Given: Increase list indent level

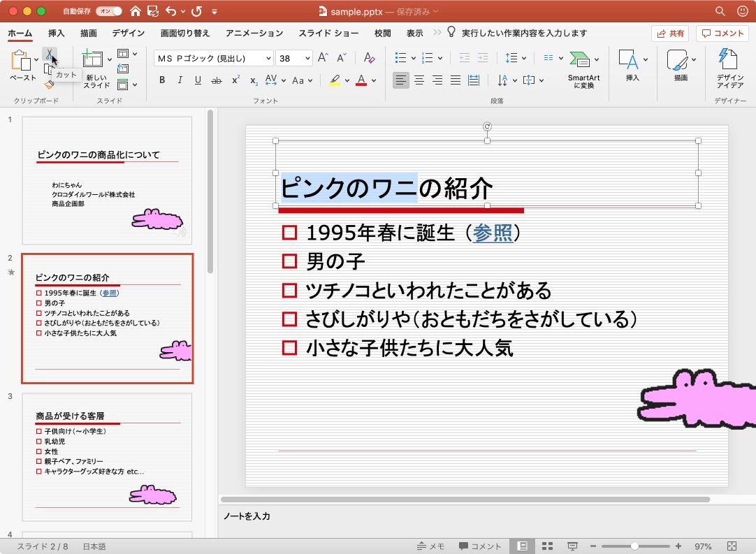Looking at the screenshot, I should (483, 58).
